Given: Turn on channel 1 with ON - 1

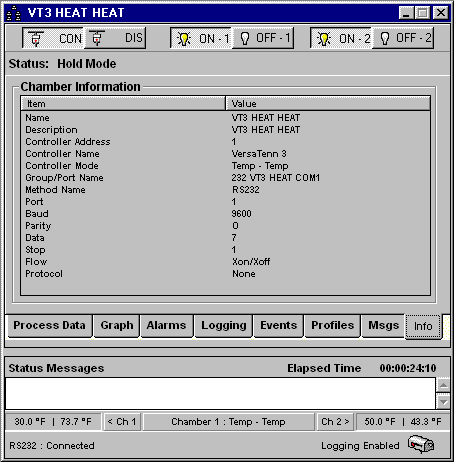Looking at the screenshot, I should coord(201,38).
